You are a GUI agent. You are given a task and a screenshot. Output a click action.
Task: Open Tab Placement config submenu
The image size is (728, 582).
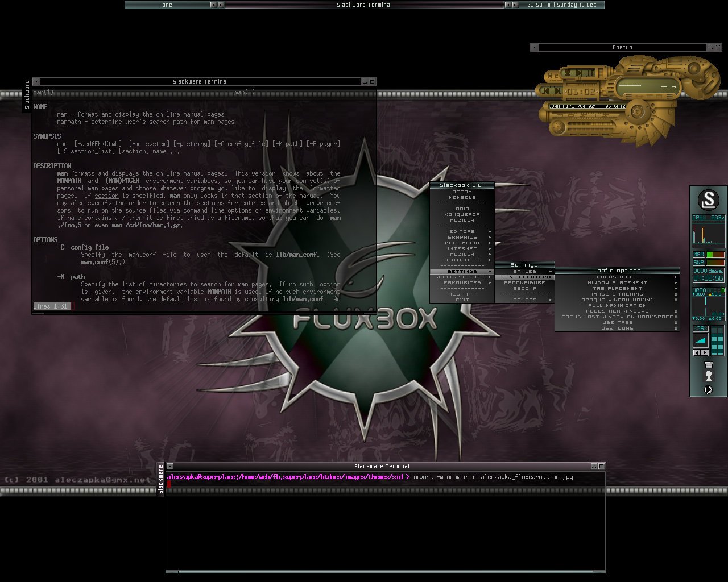tap(617, 288)
